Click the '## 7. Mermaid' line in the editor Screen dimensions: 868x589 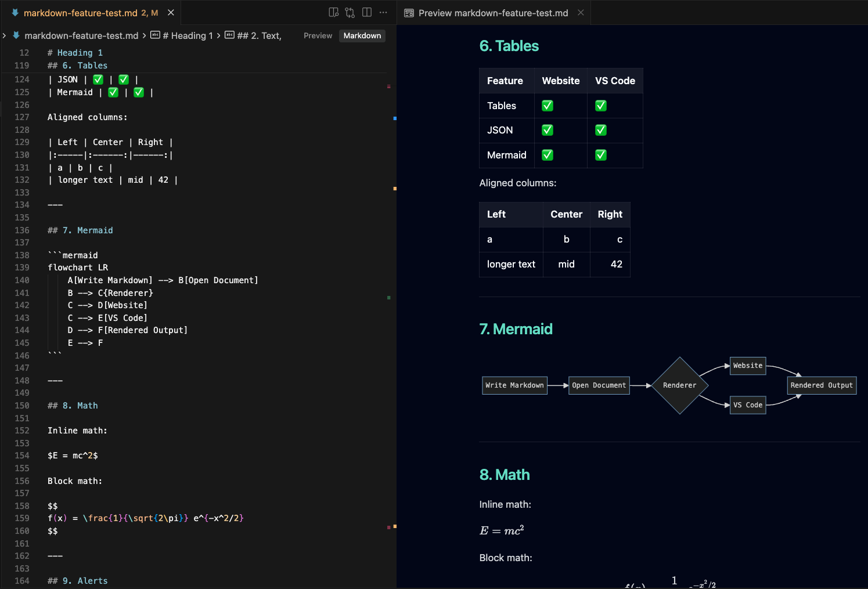[x=80, y=230]
